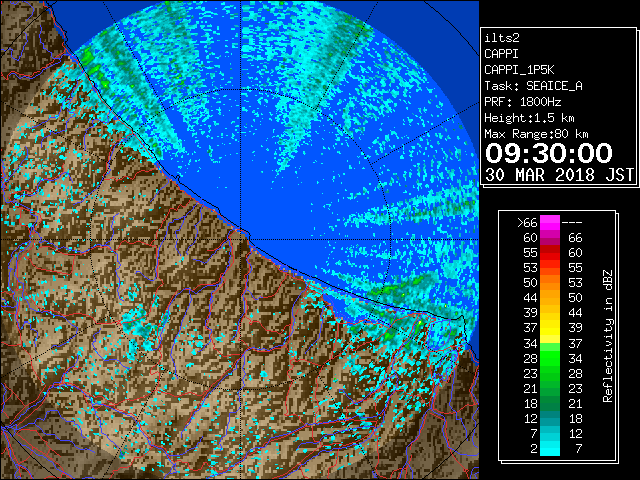Image resolution: width=640 pixels, height=480 pixels.
Task: Click the red-orange 53–55 dBZ legend swatch
Action: pos(550,268)
